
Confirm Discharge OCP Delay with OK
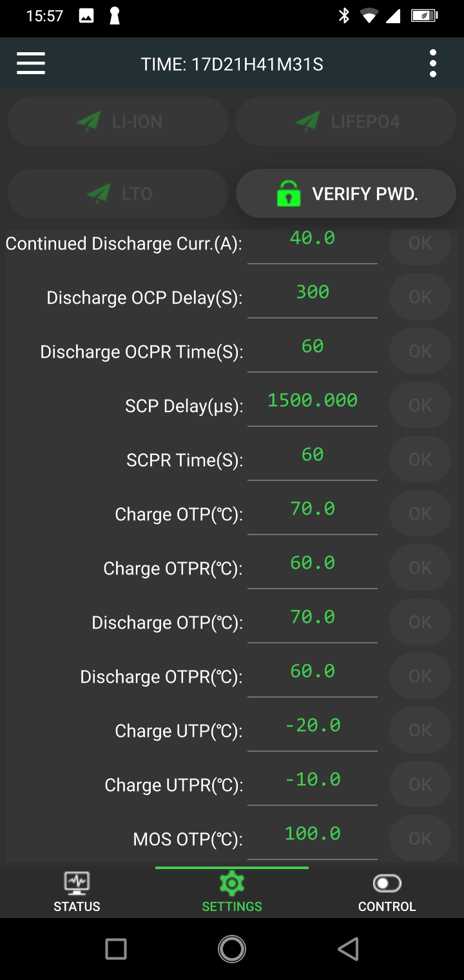click(x=420, y=297)
